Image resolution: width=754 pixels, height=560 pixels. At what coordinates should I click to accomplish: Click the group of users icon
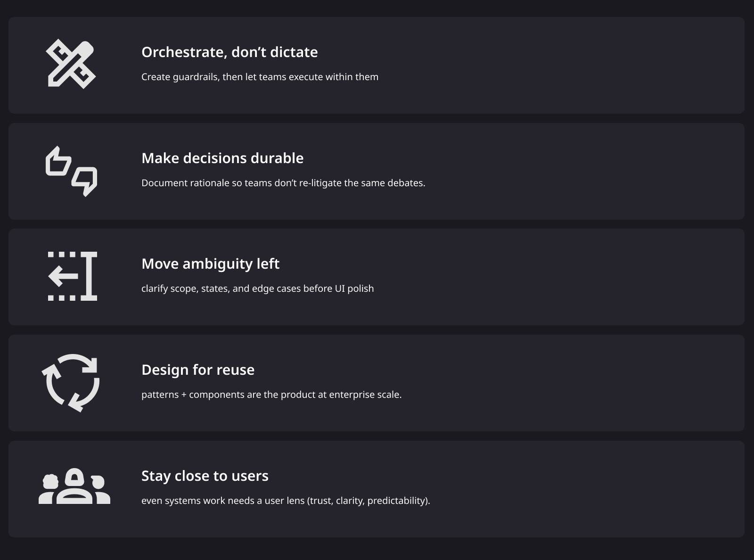[x=74, y=487]
